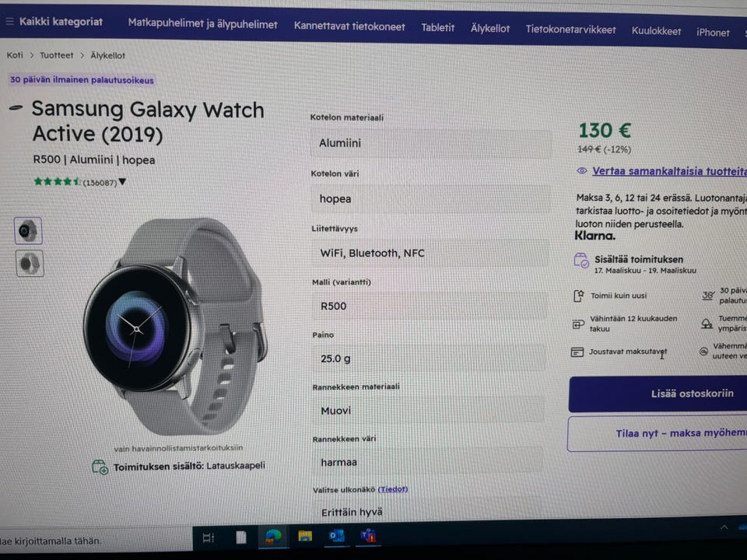Click the eye icon beside Vertaa samankaltaisia

582,170
